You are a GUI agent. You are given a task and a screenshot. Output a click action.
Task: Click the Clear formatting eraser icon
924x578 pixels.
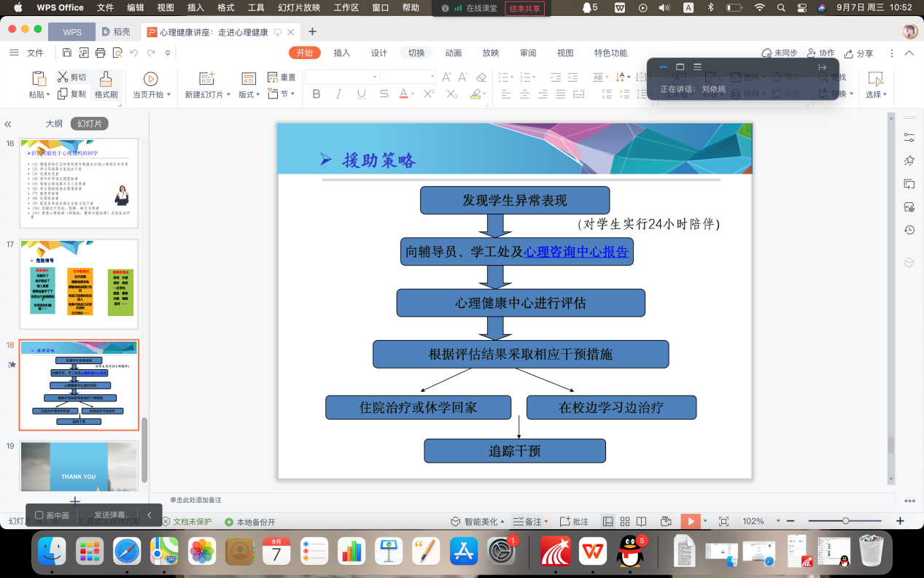pyautogui.click(x=481, y=77)
